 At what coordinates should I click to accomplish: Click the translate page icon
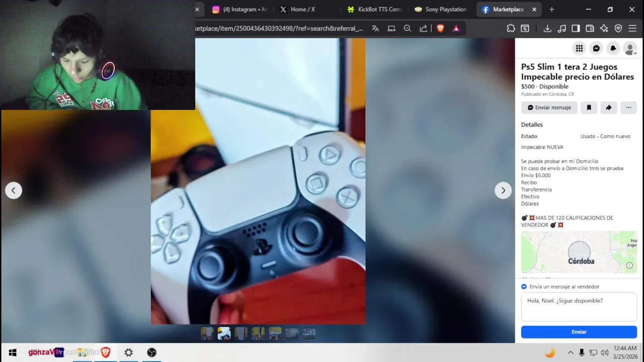click(x=375, y=29)
